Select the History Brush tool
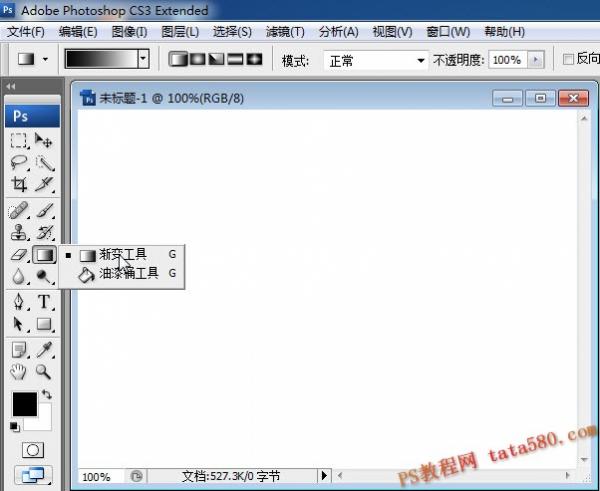 (x=44, y=232)
